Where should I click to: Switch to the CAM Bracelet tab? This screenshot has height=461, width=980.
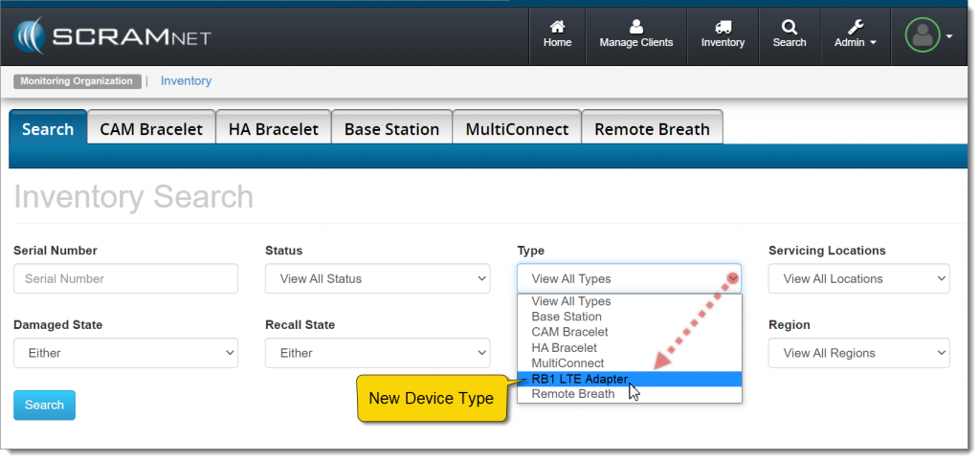(151, 129)
